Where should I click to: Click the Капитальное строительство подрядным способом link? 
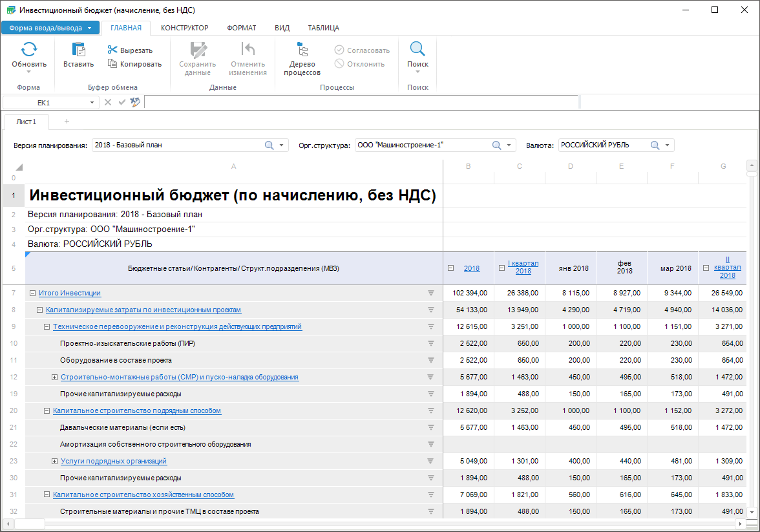(x=137, y=411)
